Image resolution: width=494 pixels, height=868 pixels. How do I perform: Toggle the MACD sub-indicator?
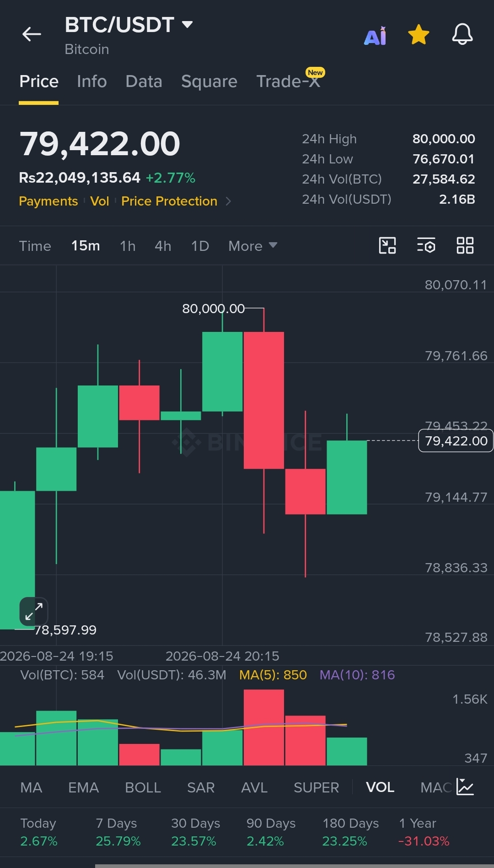[436, 787]
